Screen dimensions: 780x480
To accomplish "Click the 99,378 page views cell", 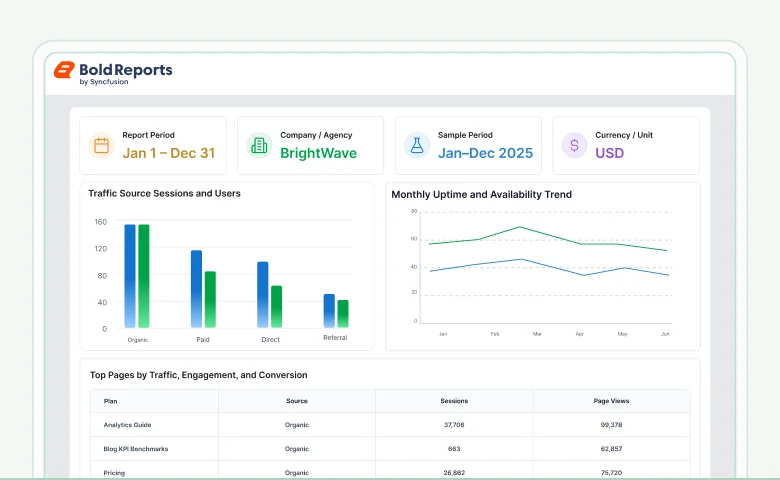I will pos(611,425).
